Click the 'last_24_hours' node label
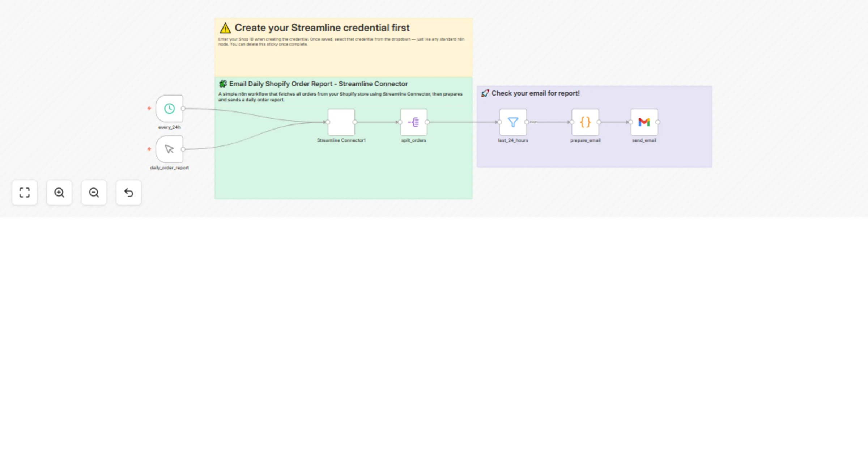Screen dimensions: 868x456 click(513, 140)
